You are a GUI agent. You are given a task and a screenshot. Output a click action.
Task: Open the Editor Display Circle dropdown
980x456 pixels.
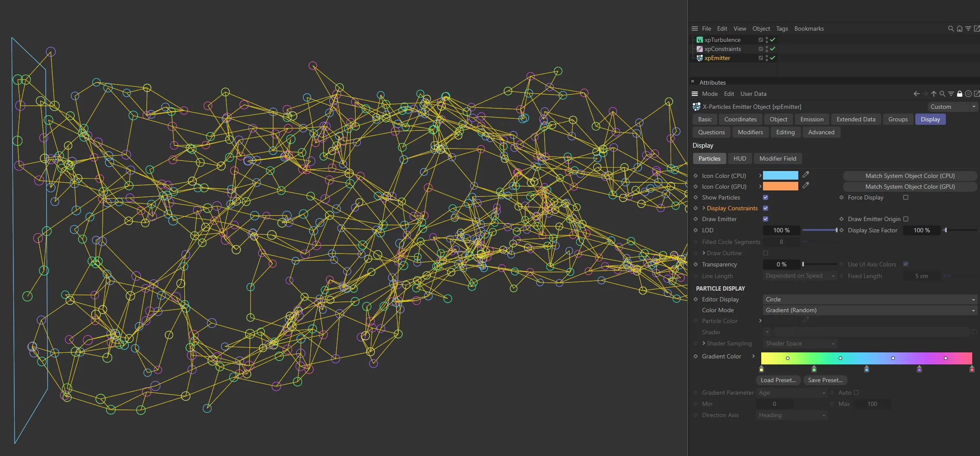(868, 299)
